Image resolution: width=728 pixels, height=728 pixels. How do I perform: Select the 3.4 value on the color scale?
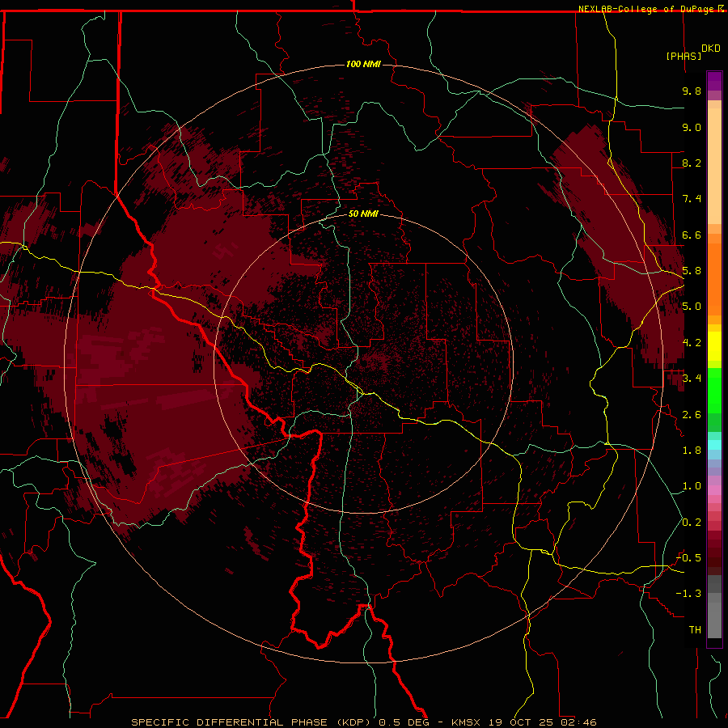click(692, 379)
